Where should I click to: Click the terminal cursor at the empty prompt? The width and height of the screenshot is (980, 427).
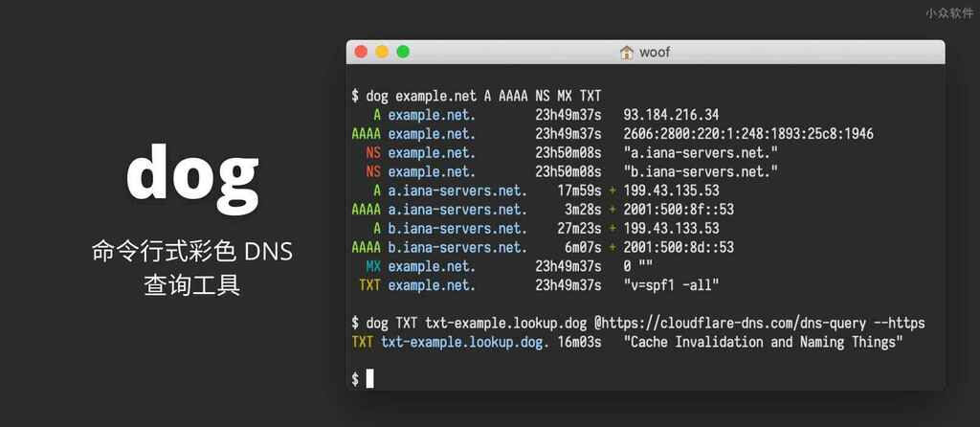pos(369,378)
